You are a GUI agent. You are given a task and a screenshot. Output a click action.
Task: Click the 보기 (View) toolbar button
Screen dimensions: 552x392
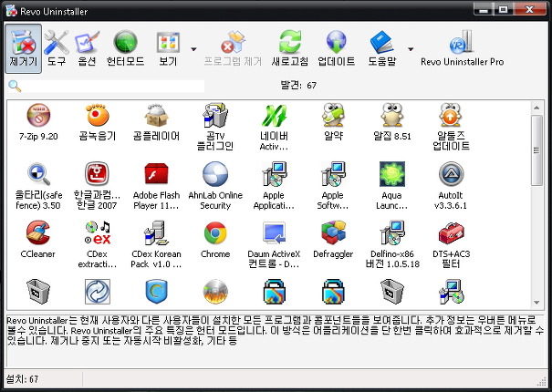coord(168,48)
